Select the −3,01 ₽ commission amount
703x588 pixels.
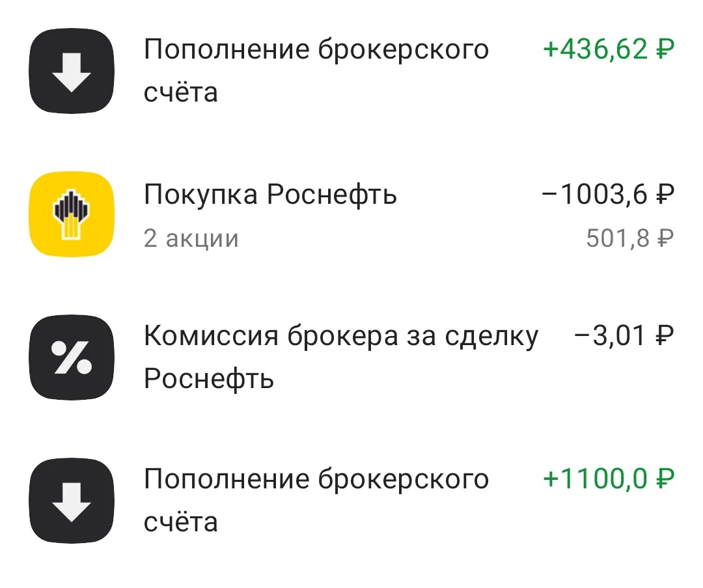tap(624, 335)
